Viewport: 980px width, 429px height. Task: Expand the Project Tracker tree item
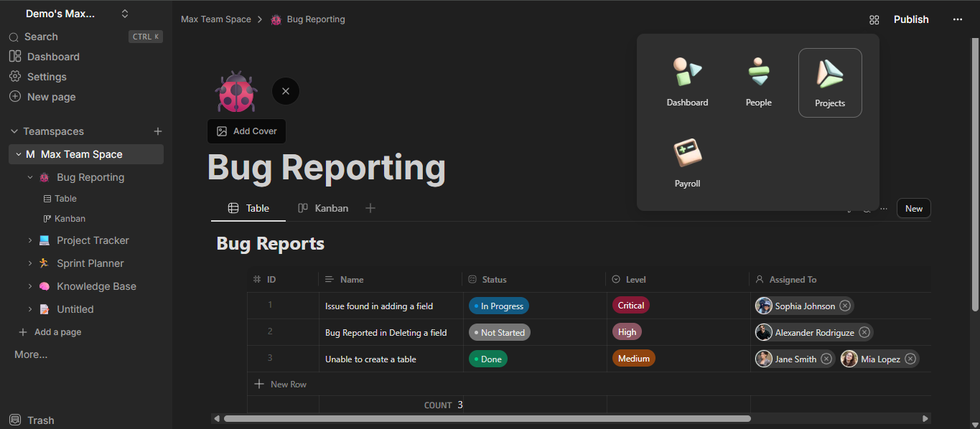coord(30,240)
